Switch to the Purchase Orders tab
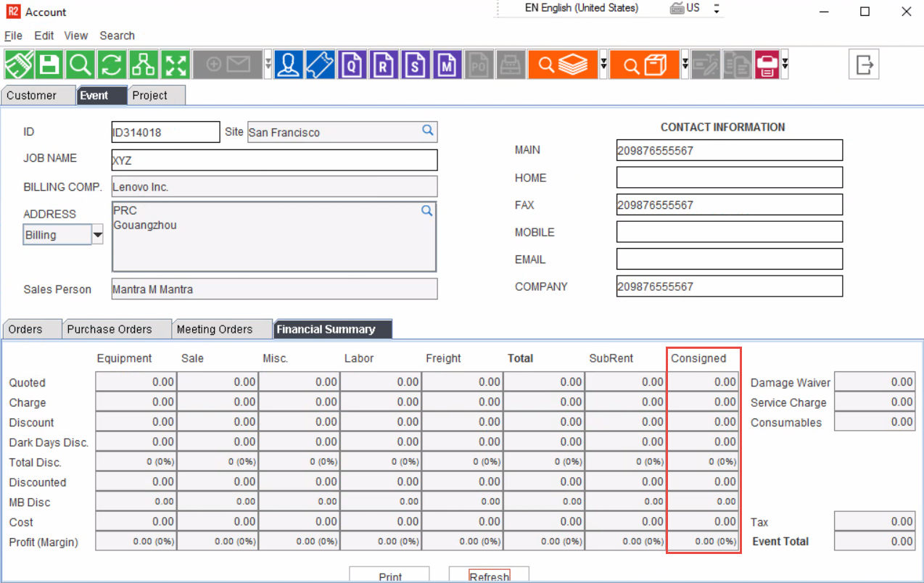924x583 pixels. coord(110,329)
